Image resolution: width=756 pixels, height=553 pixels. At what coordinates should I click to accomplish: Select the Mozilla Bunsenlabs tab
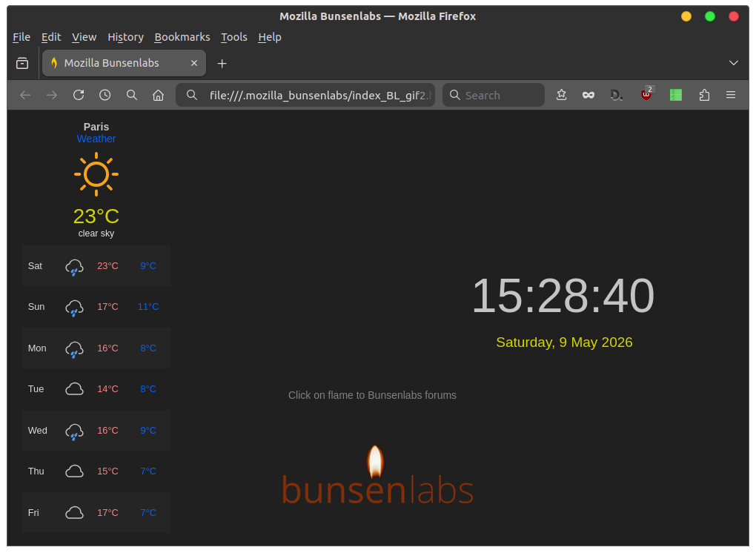[124, 63]
